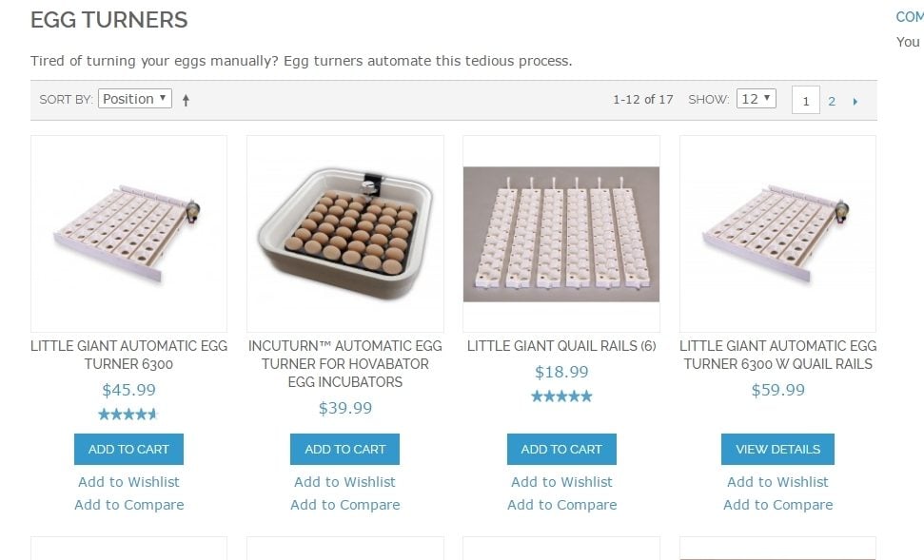Add Quail Rails to Compare
Image resolution: width=924 pixels, height=560 pixels.
561,505
